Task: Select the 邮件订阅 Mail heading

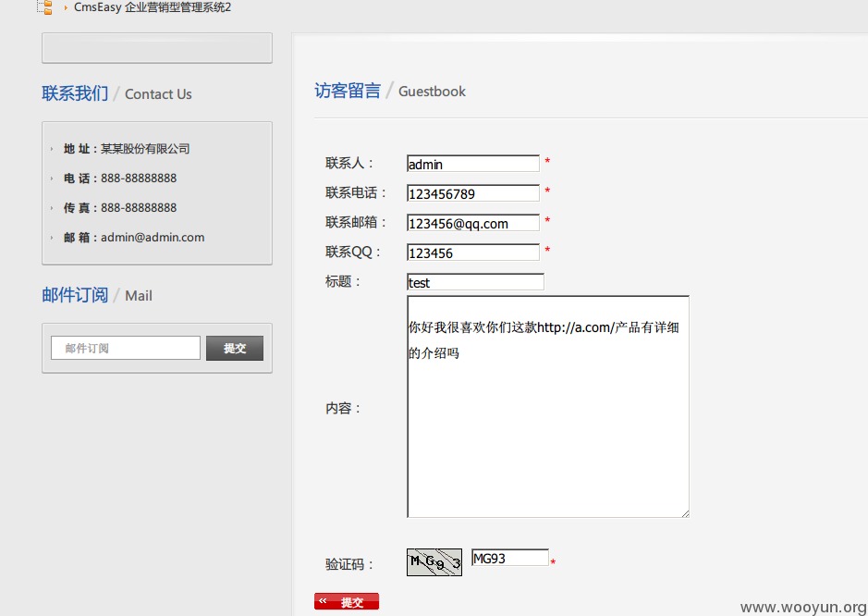Action: click(x=97, y=295)
